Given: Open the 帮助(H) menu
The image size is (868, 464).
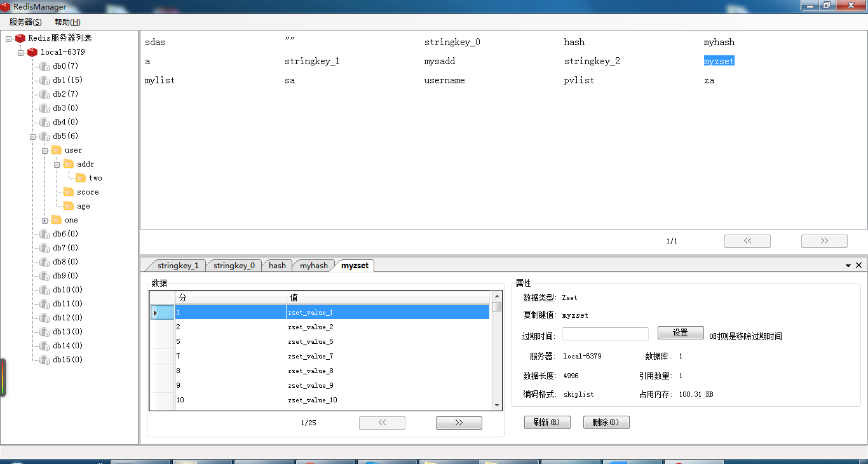Looking at the screenshot, I should [x=67, y=22].
